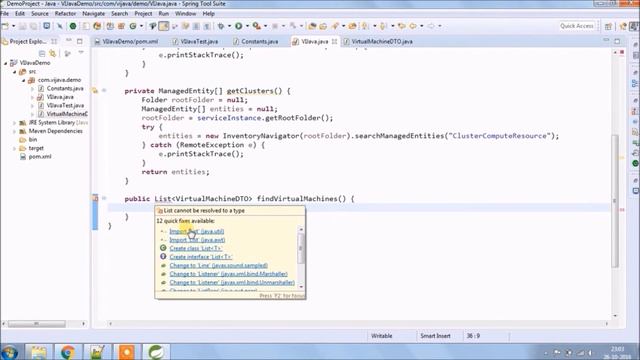Click the Forward navigation arrow icon

point(431,26)
